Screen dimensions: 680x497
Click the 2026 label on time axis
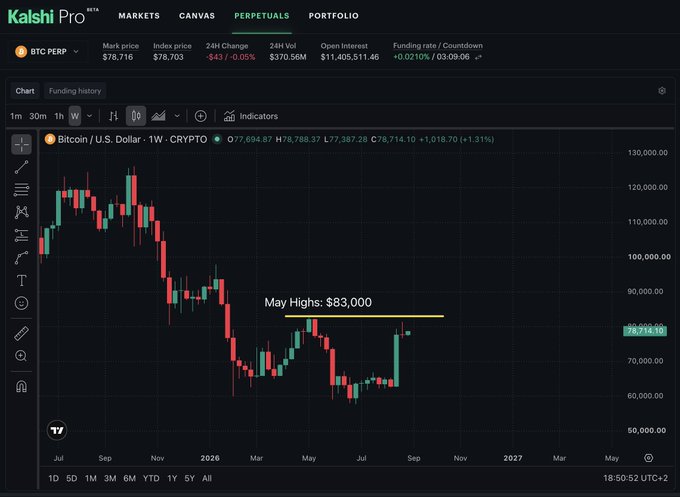click(x=210, y=458)
